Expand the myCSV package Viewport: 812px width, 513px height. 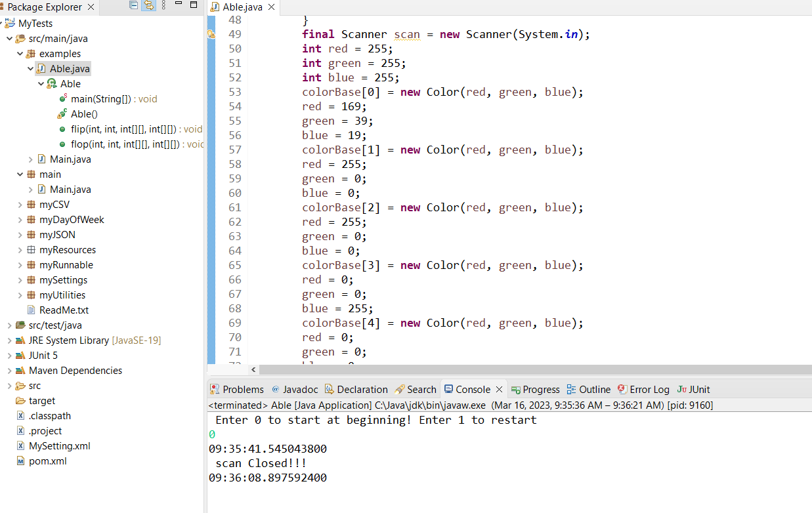(19, 205)
